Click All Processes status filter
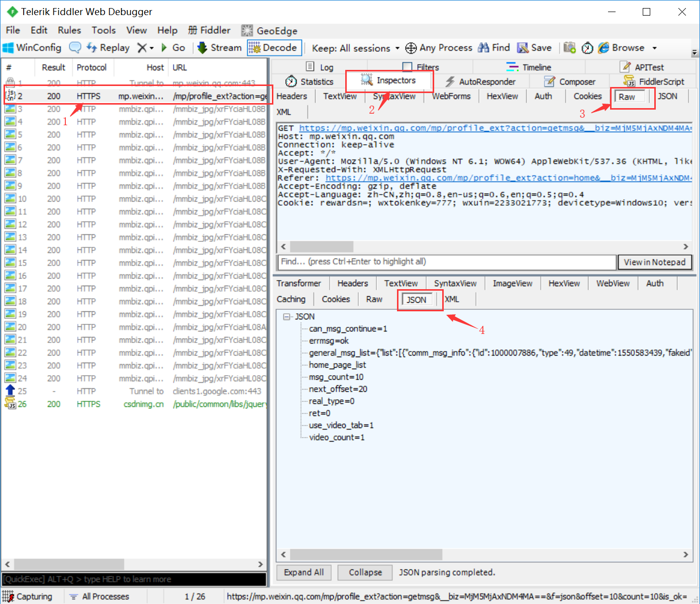 pyautogui.click(x=99, y=596)
